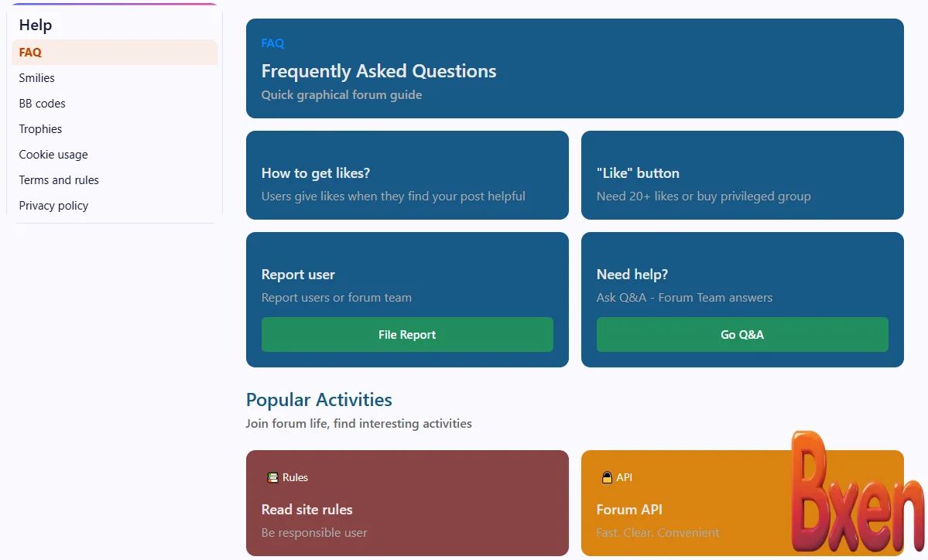This screenshot has height=560, width=928.
Task: Open the "Like" button info card
Action: [742, 175]
